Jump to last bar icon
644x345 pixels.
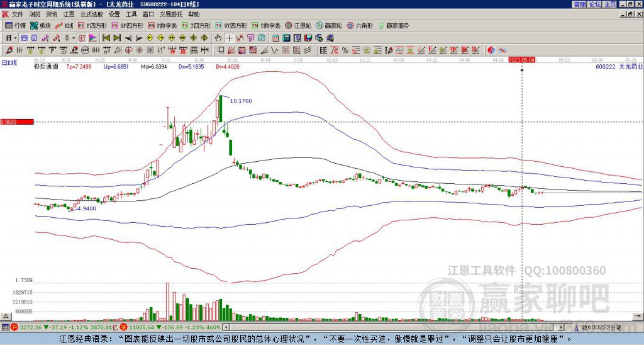coord(117,38)
